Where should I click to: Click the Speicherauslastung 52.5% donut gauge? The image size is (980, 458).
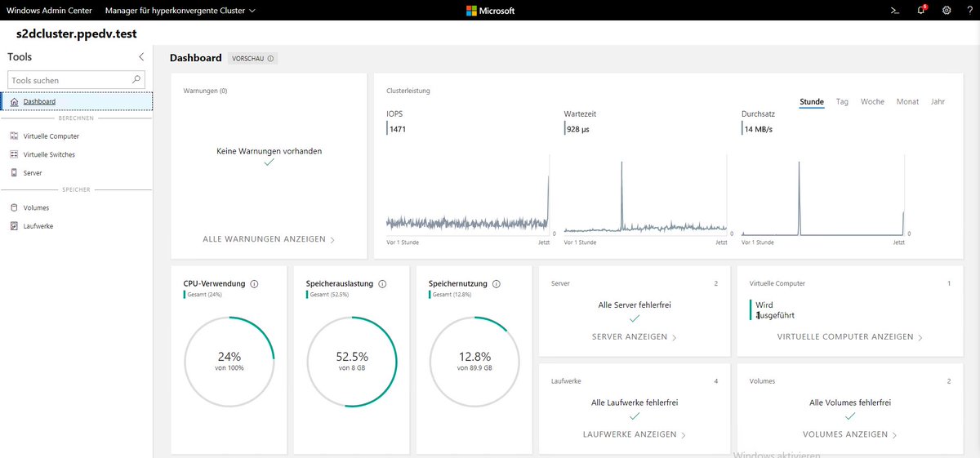pyautogui.click(x=352, y=361)
